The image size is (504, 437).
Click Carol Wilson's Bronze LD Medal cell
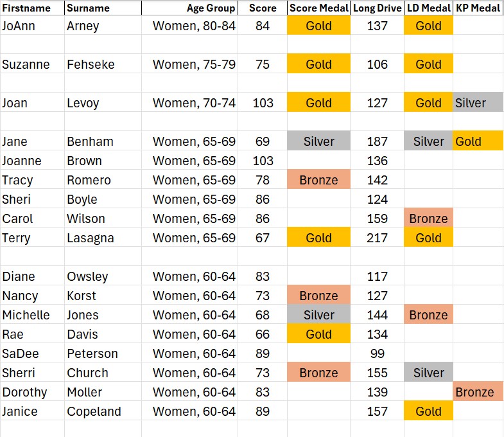click(428, 219)
